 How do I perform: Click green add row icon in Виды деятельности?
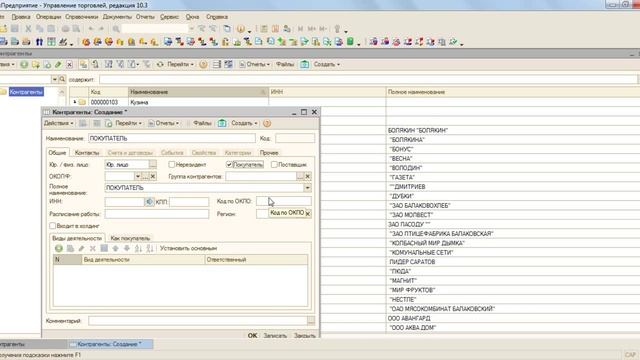59,248
